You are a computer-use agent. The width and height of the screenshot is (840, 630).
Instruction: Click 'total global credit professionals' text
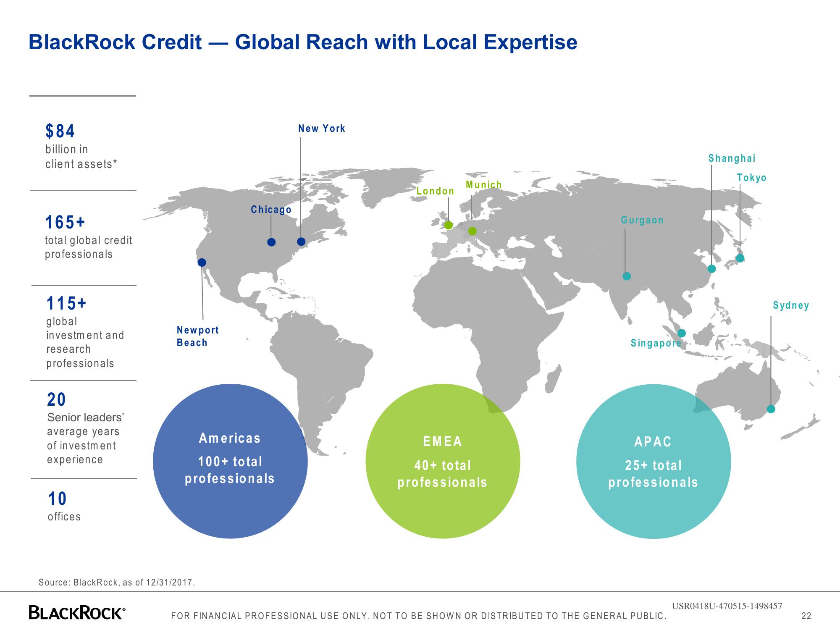point(89,247)
